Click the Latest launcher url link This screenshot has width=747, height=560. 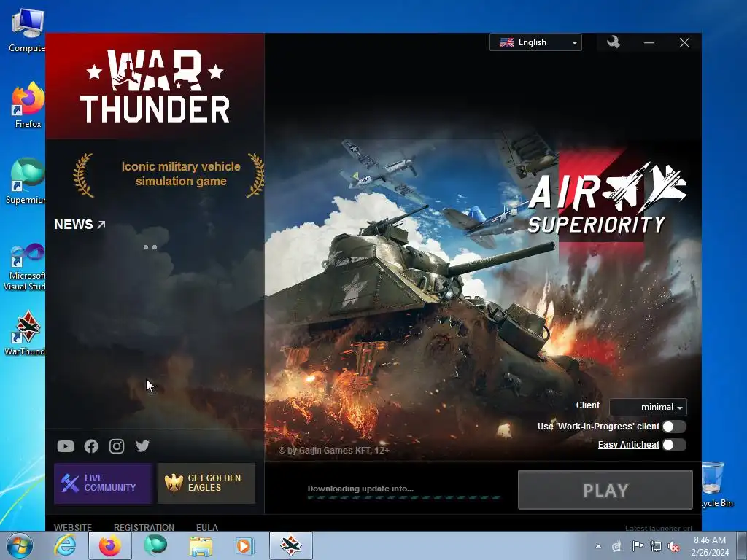659,528
